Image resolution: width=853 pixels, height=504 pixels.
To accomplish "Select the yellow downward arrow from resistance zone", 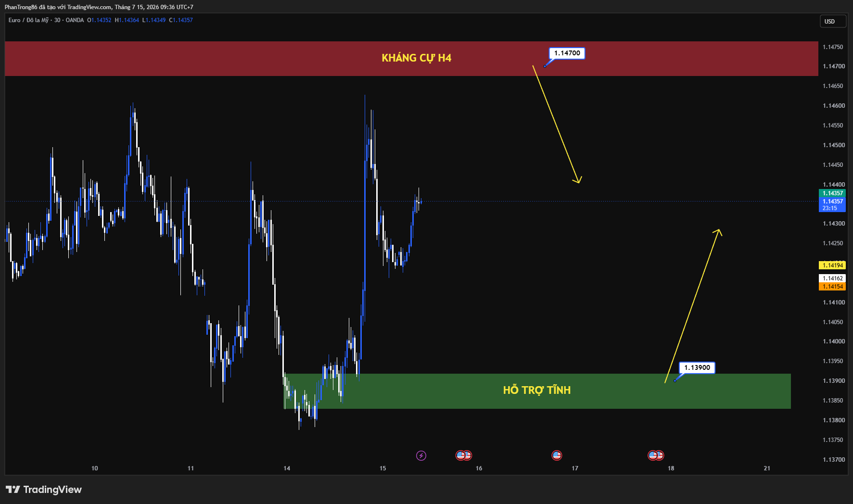I will click(557, 125).
